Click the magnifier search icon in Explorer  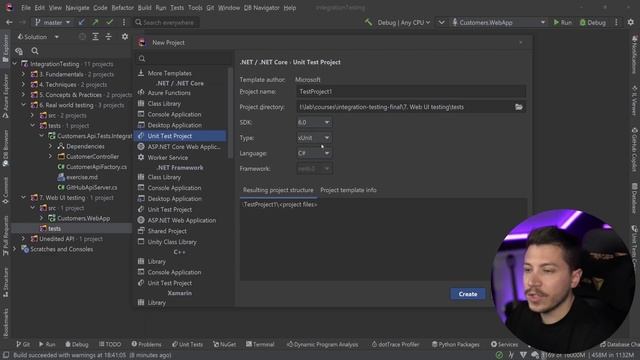(35, 51)
